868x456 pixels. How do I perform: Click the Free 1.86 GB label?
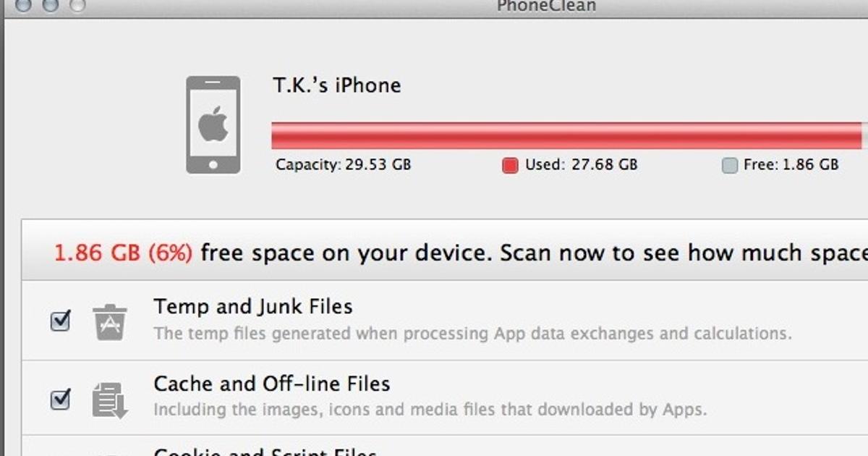point(791,165)
